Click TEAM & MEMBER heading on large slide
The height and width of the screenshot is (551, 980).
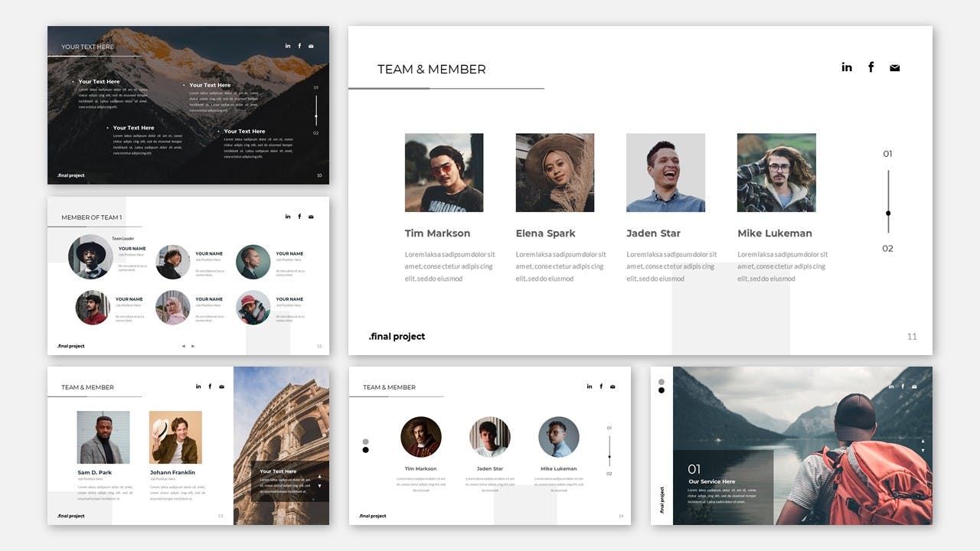(x=431, y=69)
